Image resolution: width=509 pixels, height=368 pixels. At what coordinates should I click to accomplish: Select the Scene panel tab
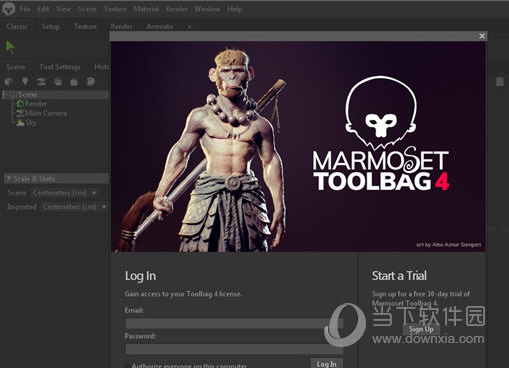point(16,67)
